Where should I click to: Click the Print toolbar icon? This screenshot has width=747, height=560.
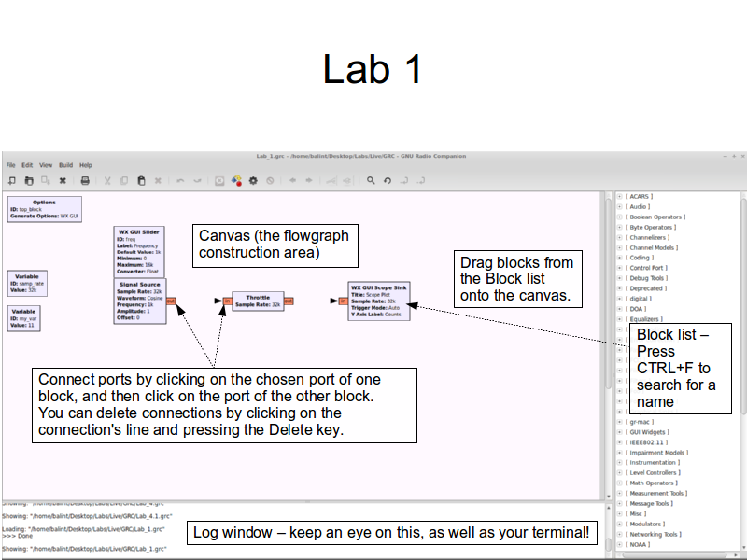tap(85, 180)
